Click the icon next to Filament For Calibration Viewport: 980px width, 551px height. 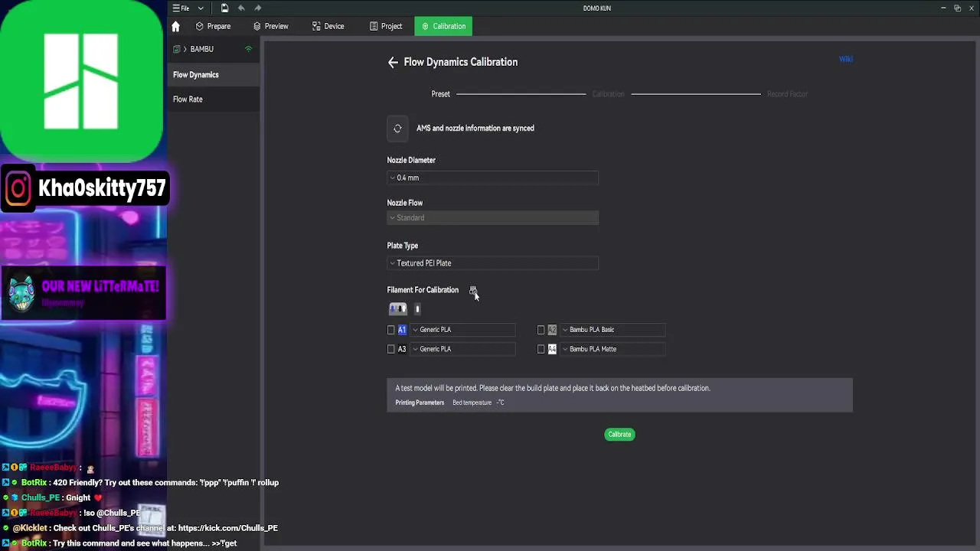[x=472, y=290]
